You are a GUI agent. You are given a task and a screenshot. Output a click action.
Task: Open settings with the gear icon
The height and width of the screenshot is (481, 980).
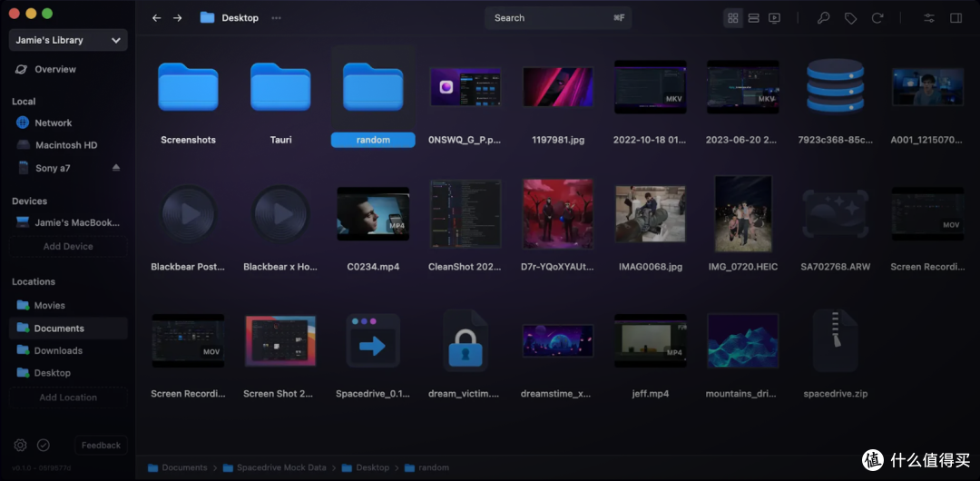tap(21, 446)
